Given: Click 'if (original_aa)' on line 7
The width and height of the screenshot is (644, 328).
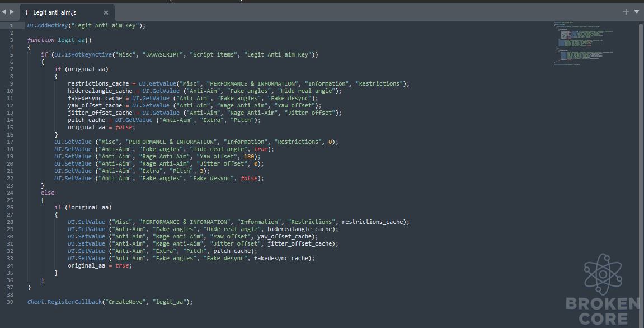Looking at the screenshot, I should point(81,69).
